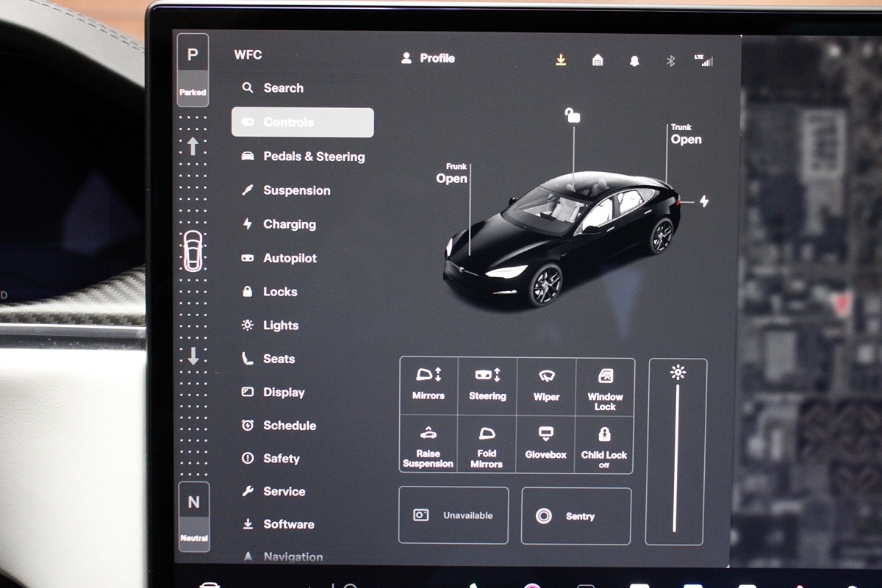Open the Frunk with the Open button
This screenshot has width=882, height=588.
pos(451,179)
